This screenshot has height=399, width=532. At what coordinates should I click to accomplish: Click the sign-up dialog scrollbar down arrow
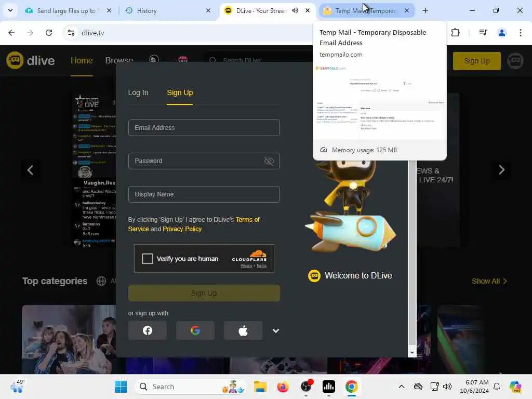pos(412,353)
